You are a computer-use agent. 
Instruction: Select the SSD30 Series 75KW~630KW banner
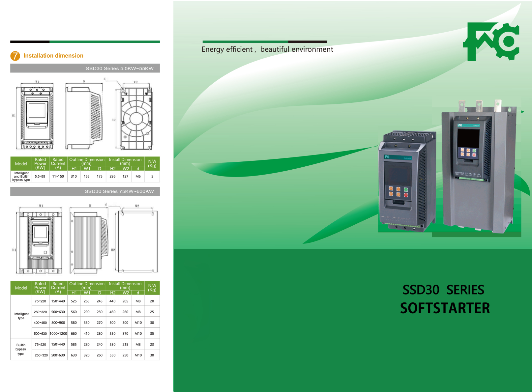tap(85, 191)
